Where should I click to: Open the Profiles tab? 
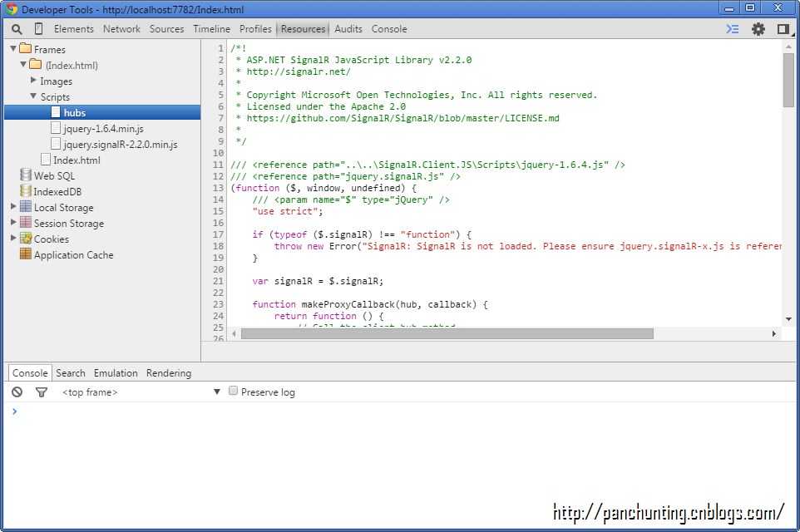coord(255,29)
